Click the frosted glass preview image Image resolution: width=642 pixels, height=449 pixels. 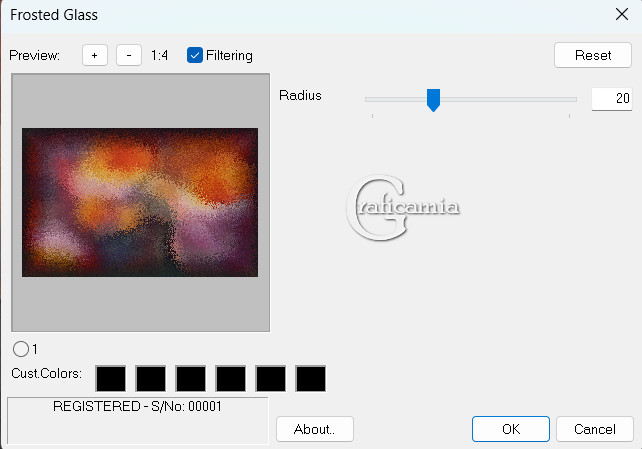point(140,202)
